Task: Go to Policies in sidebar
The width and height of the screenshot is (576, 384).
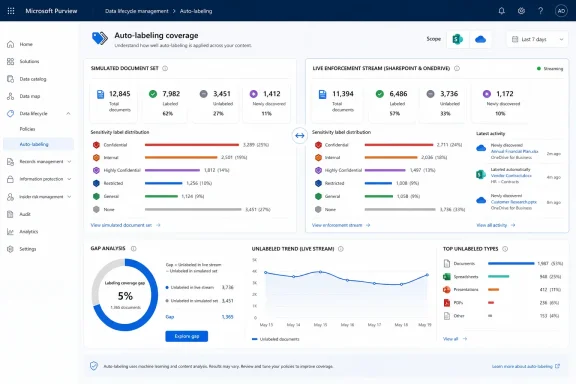Action: 28,129
